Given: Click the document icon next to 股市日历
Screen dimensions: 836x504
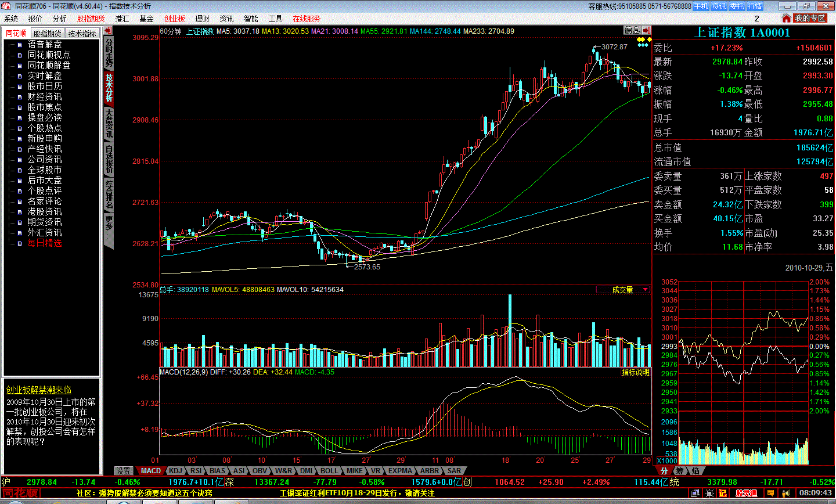Looking at the screenshot, I should click(19, 87).
